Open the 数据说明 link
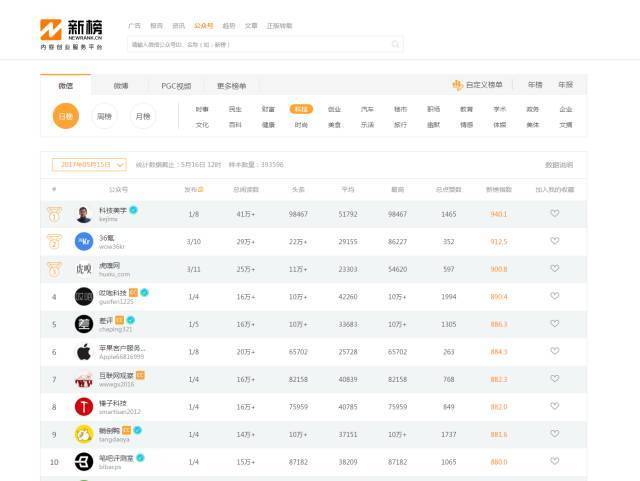Screen dimensions: 640x481 tap(559, 165)
